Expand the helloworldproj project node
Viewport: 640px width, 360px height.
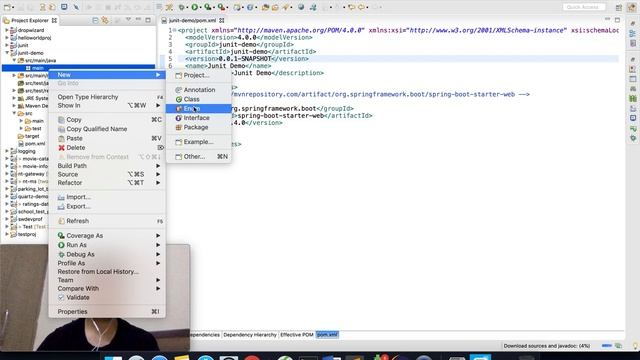(x=7, y=38)
